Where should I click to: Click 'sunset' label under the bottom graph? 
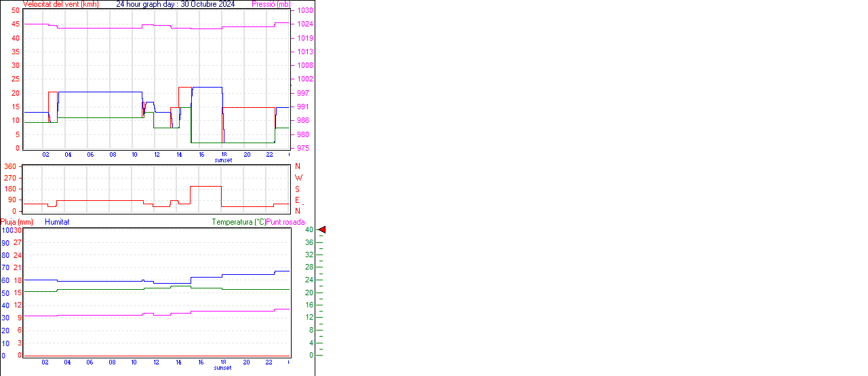click(222, 368)
